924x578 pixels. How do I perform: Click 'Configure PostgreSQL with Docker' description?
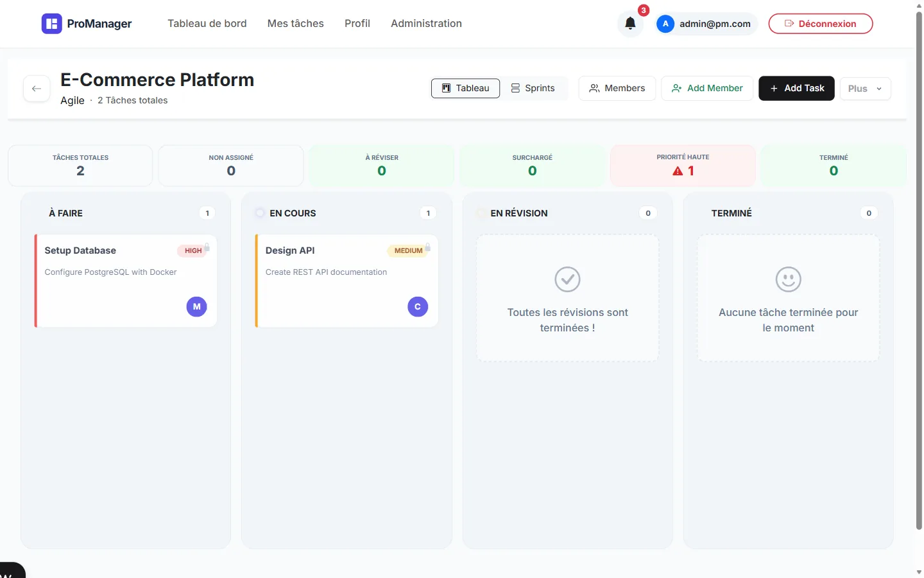click(x=110, y=272)
